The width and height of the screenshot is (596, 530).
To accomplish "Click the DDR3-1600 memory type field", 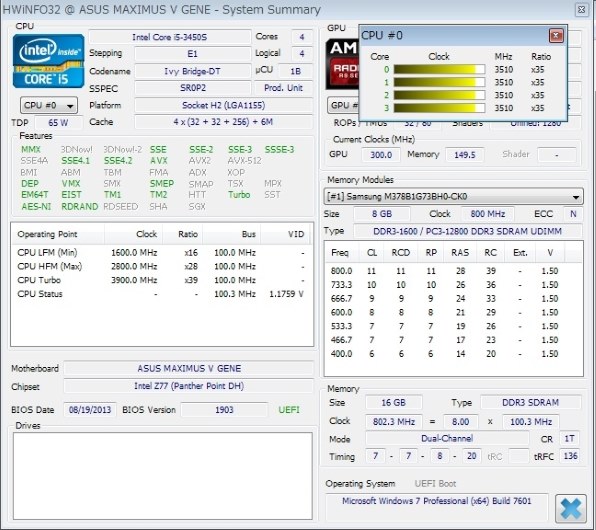I will pos(468,231).
